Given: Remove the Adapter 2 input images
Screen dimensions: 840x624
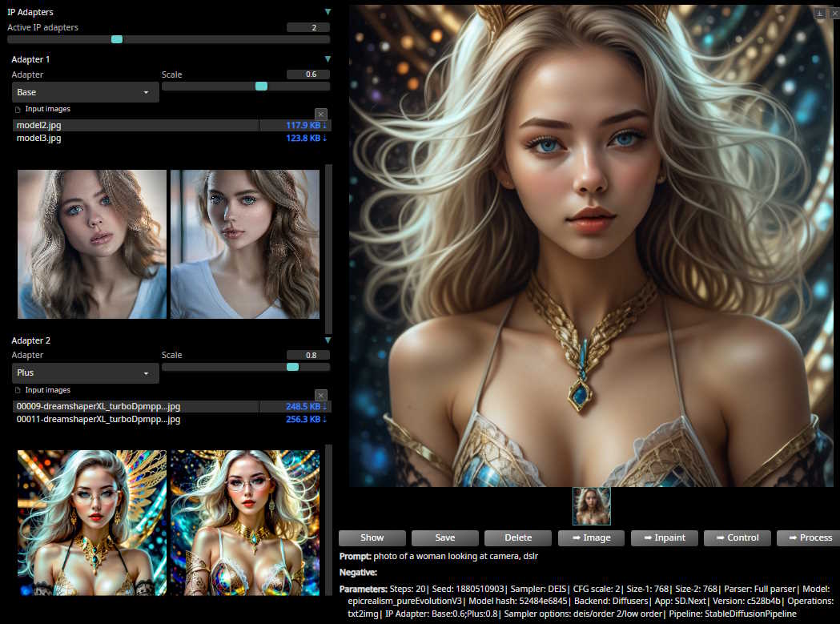Looking at the screenshot, I should click(x=320, y=395).
